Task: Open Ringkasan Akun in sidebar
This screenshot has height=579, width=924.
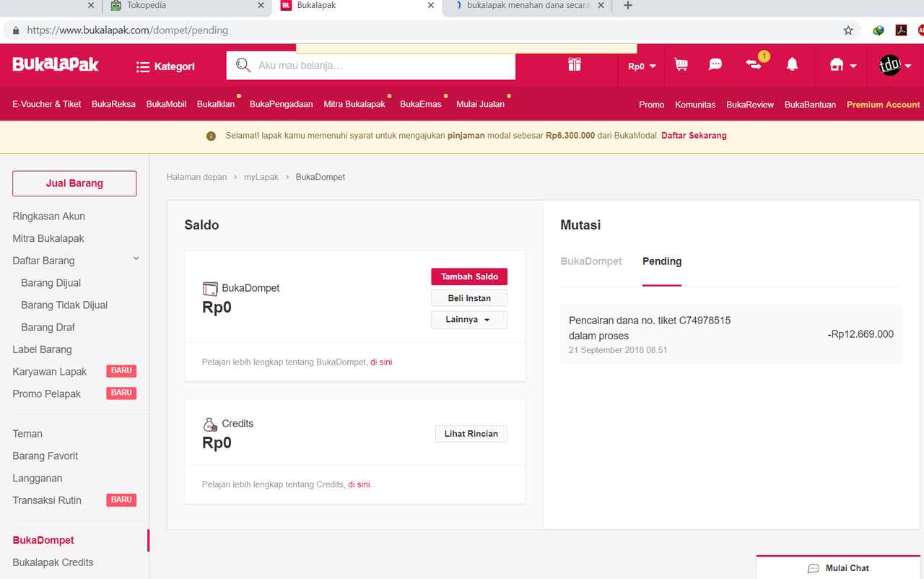Action: click(x=48, y=216)
